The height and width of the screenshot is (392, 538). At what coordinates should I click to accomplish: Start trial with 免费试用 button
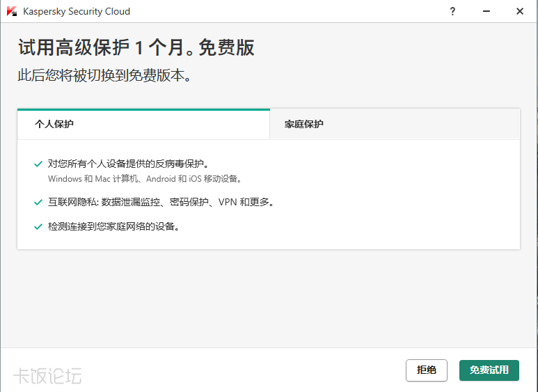tap(489, 370)
